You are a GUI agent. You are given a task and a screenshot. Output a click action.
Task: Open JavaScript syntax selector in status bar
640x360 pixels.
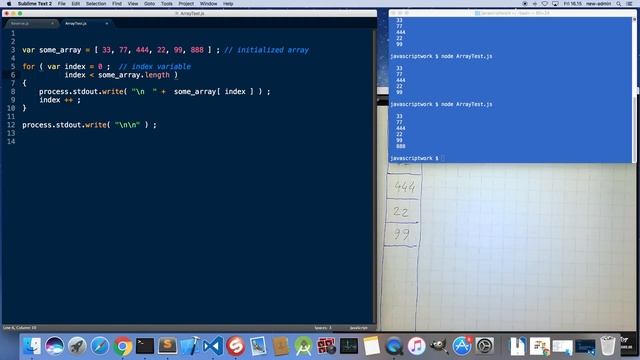pos(358,328)
